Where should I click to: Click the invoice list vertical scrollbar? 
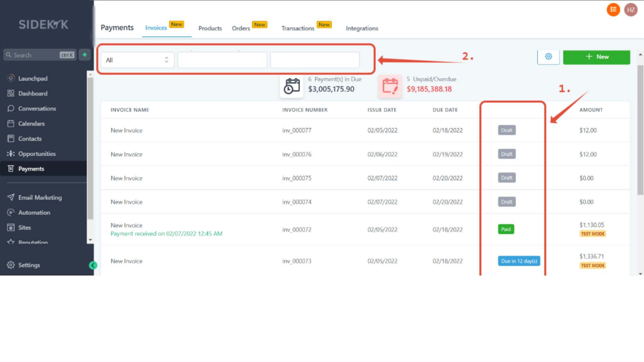(x=640, y=131)
